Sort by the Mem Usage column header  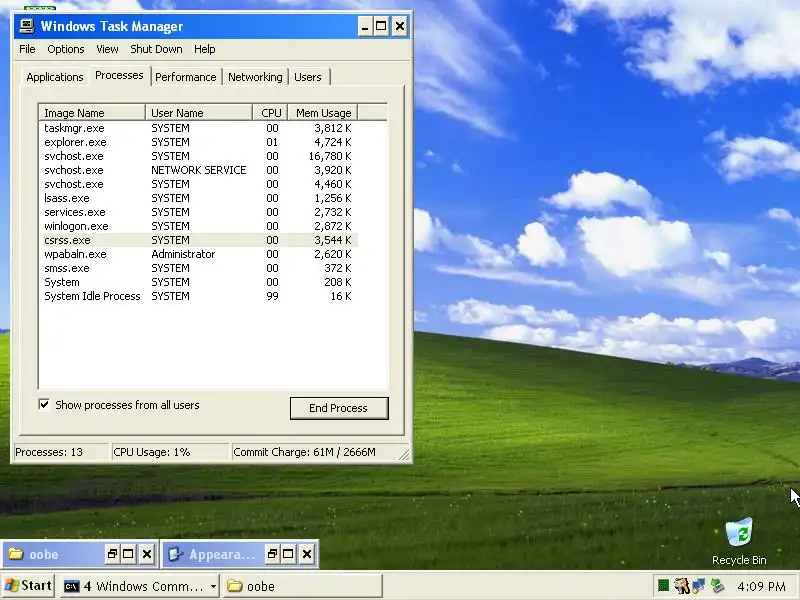point(323,113)
